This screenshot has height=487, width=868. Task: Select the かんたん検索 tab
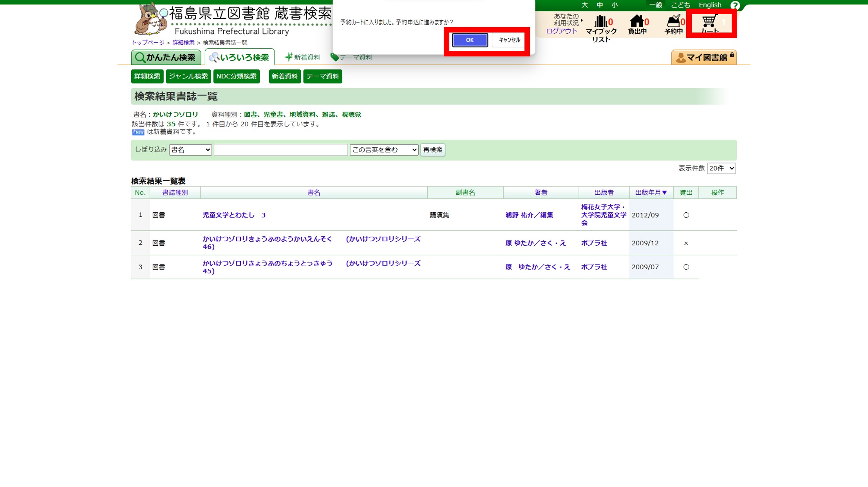click(x=166, y=57)
